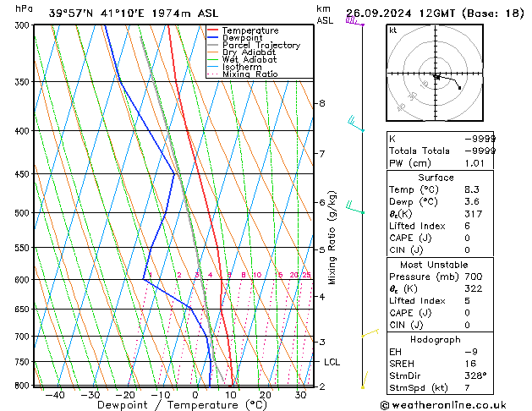Click the purple wind barb at 300 hPa
The width and height of the screenshot is (532, 411).
354,22
